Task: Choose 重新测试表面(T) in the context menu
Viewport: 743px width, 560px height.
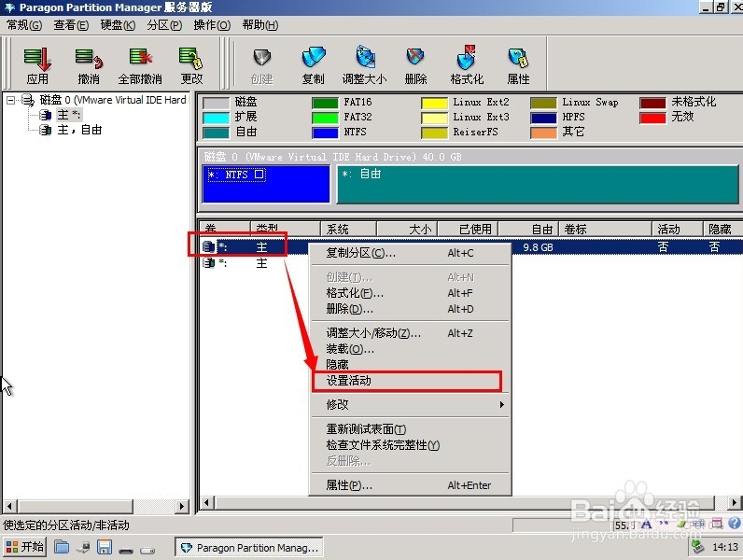Action: (x=411, y=429)
